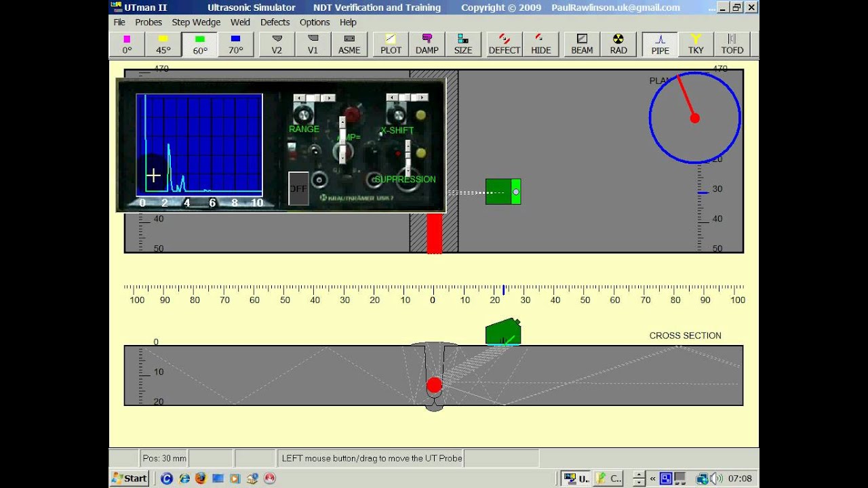Toggle the PIPE view button
The width and height of the screenshot is (868, 488).
[660, 44]
